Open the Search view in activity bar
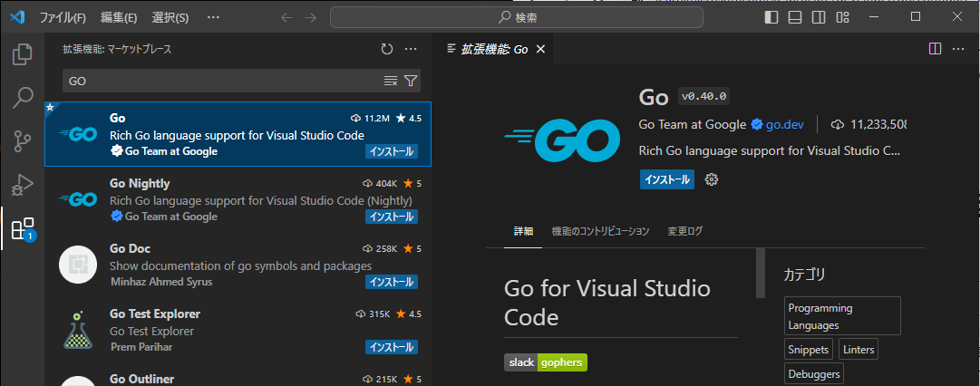Image resolution: width=980 pixels, height=386 pixels. [23, 98]
